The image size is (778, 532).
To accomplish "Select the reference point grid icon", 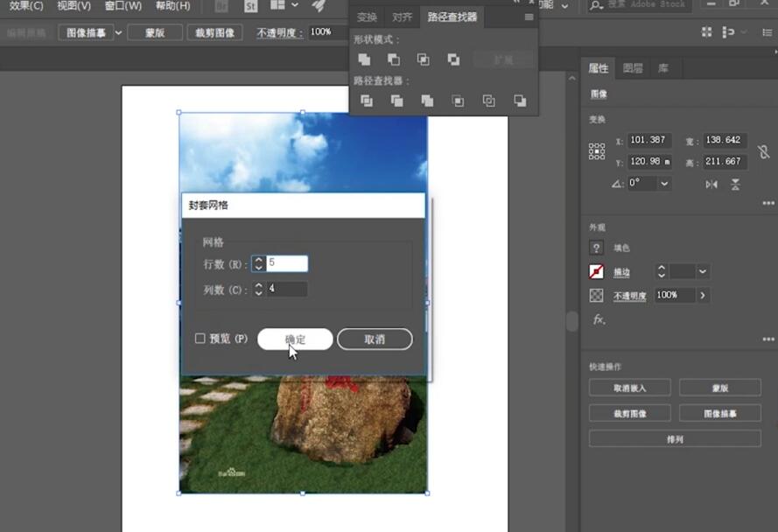I will [x=597, y=151].
